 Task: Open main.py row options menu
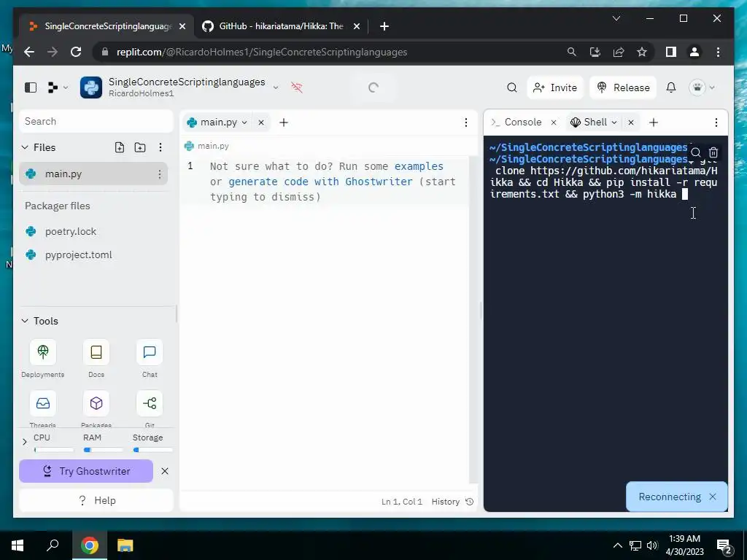160,174
